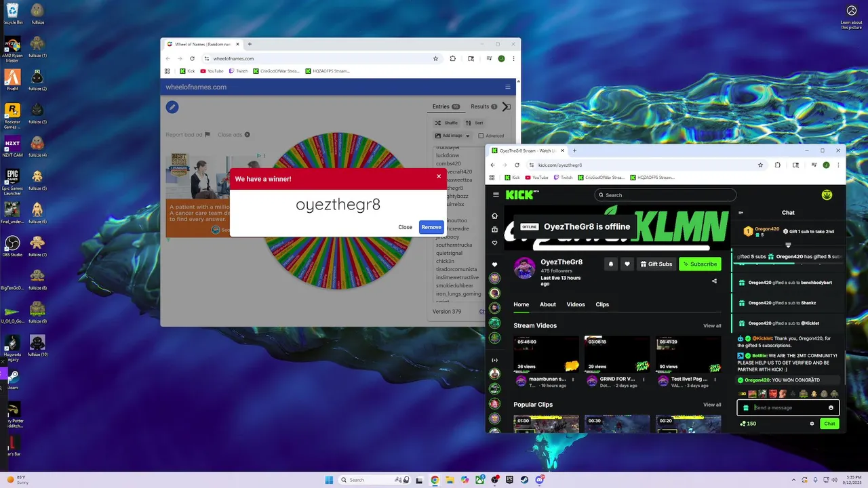Open OBS Studio desktop shortcut
868x488 pixels.
pos(12,246)
